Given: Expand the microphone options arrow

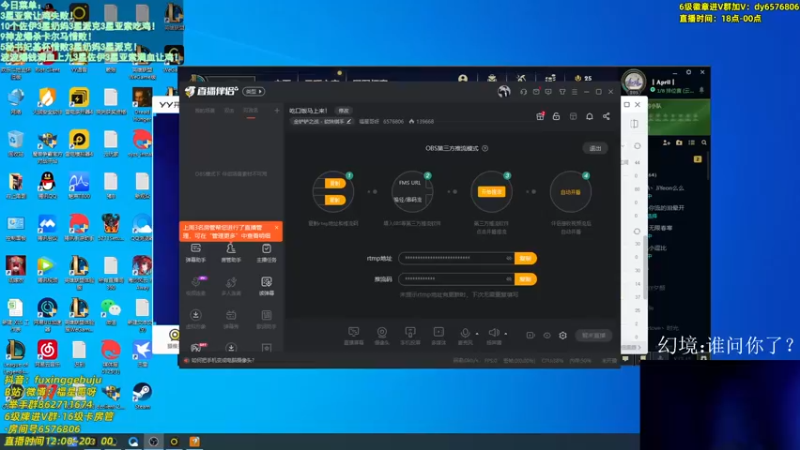Looking at the screenshot, I should pos(477,334).
